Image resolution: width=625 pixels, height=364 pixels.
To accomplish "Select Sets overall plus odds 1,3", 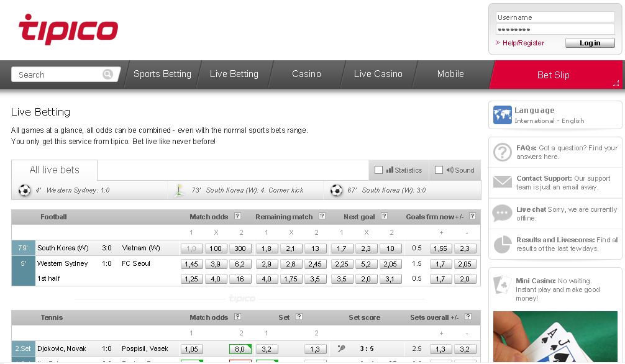I will click(440, 349).
